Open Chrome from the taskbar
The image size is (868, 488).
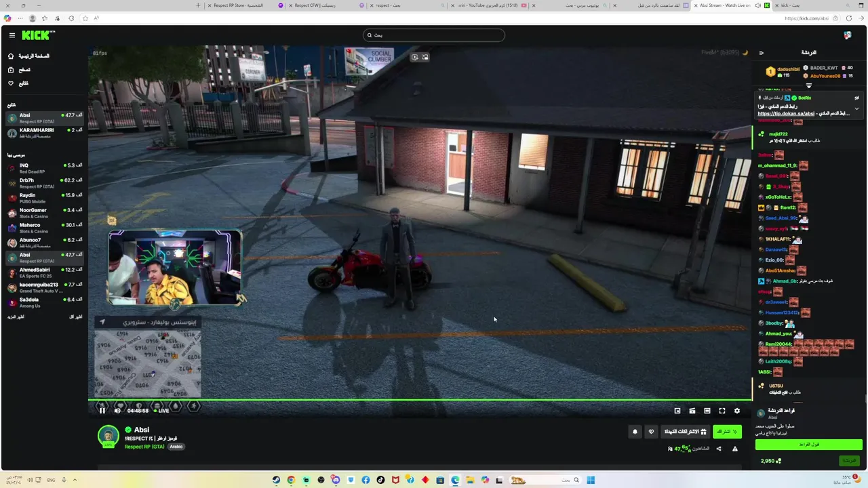click(291, 480)
